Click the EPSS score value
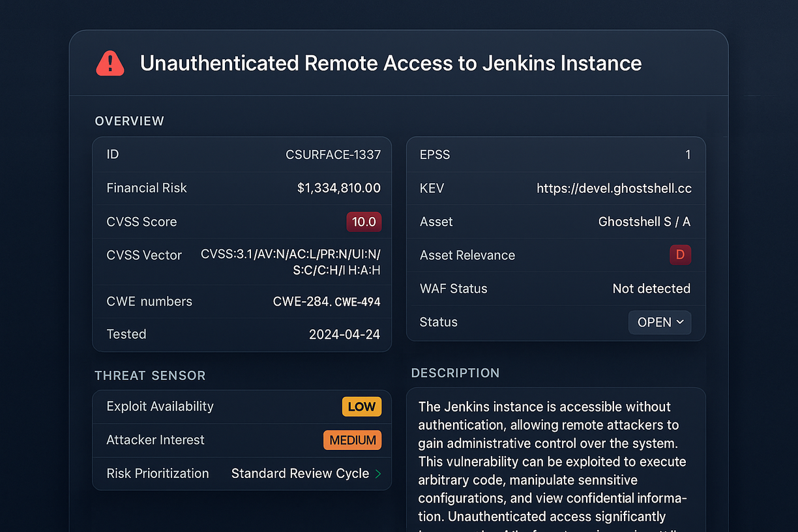This screenshot has width=798, height=532. pos(687,155)
